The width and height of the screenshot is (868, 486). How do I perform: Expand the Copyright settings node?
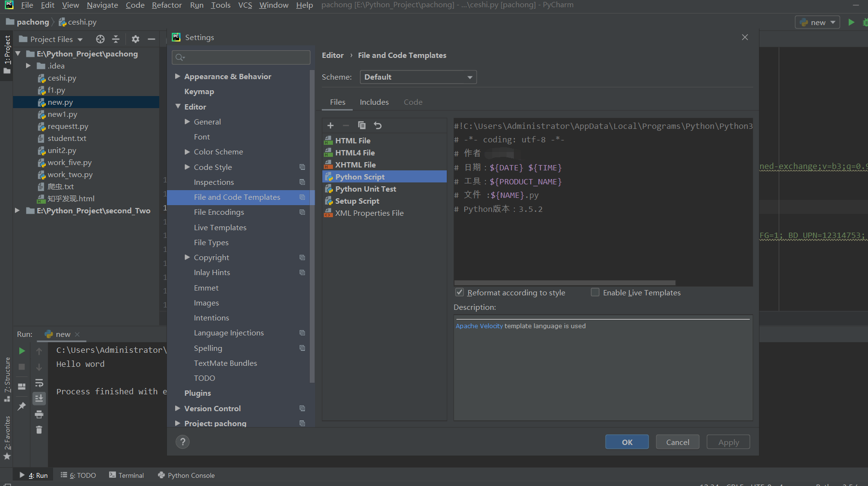tap(187, 257)
